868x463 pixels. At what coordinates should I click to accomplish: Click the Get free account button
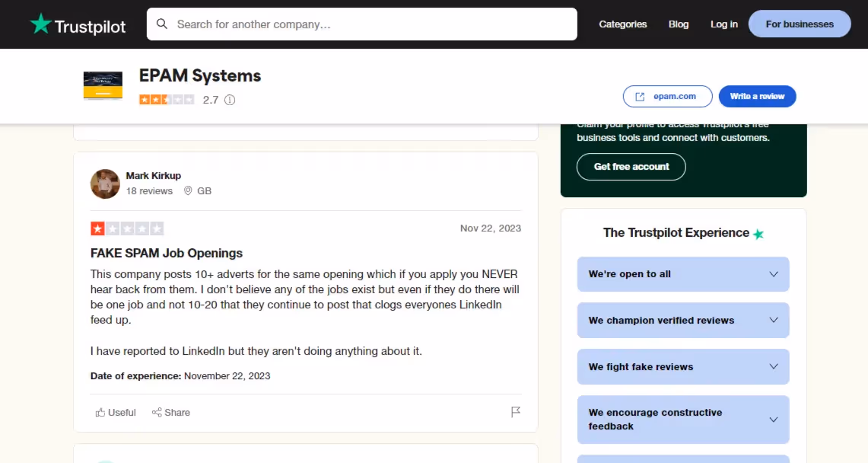(631, 167)
